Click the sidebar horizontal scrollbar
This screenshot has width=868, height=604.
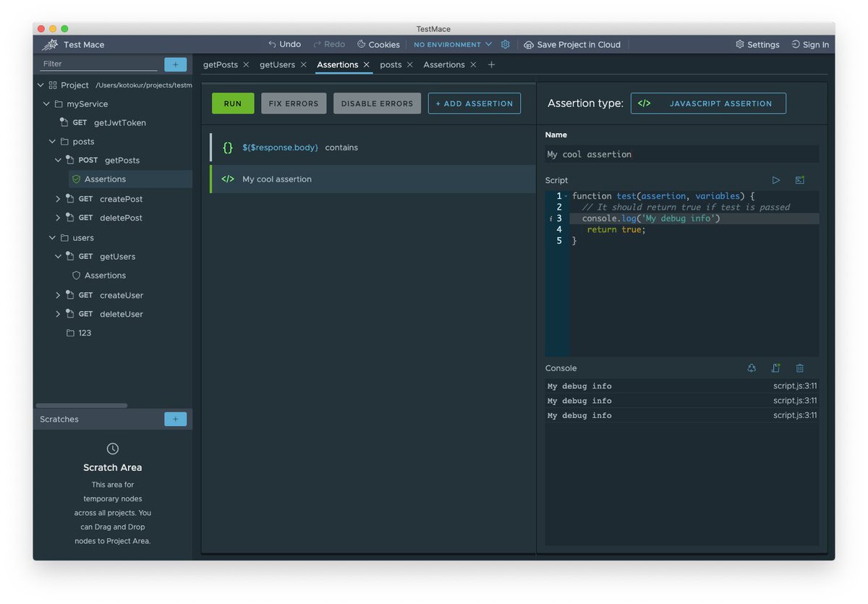[x=81, y=406]
